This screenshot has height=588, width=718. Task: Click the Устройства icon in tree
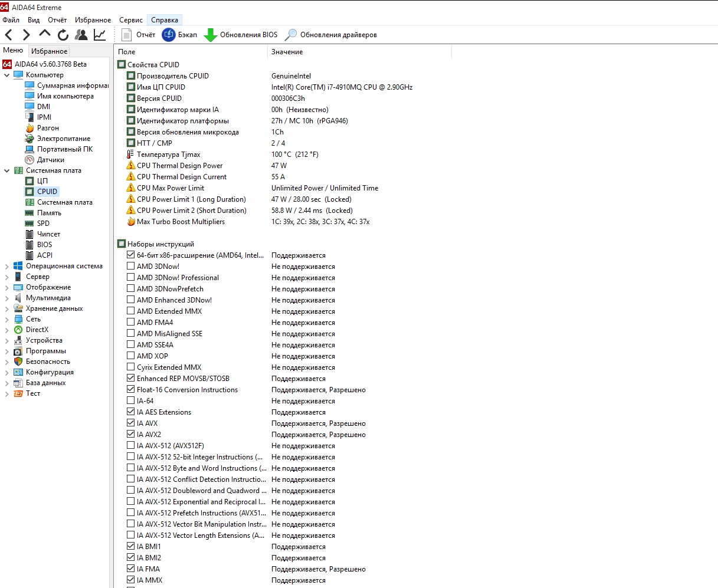[18, 340]
